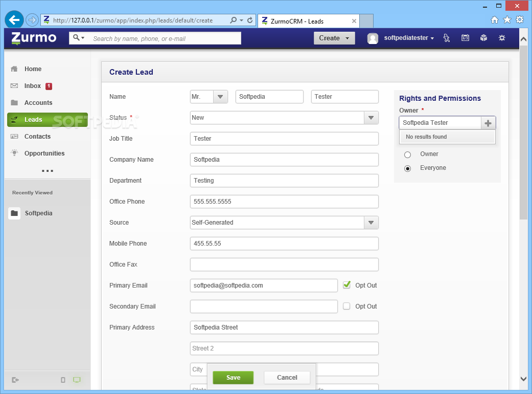Open the calendar icon in header
This screenshot has height=394, width=532.
click(x=465, y=38)
